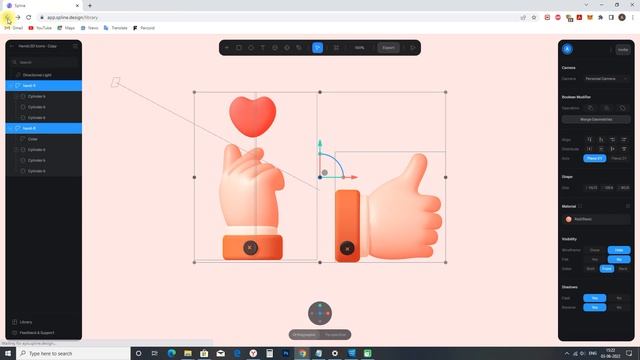The height and width of the screenshot is (360, 640).
Task: Choose the ellipse shape tool
Action: pos(251,48)
